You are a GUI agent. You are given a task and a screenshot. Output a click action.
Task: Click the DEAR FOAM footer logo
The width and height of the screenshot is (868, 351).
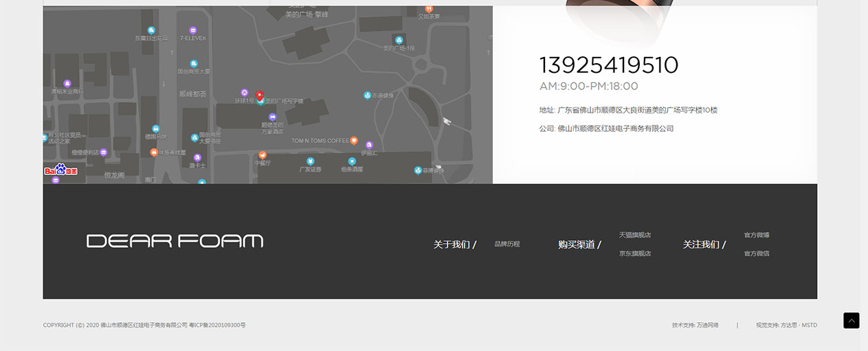pos(175,241)
